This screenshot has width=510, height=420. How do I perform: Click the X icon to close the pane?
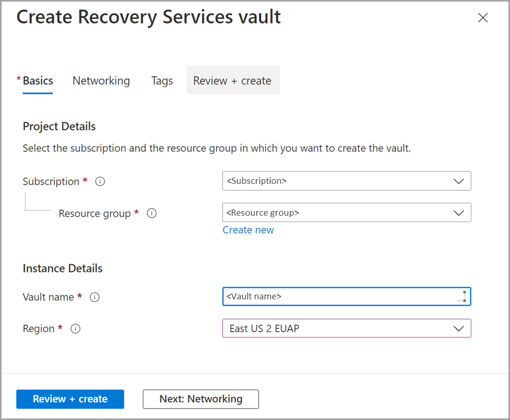482,17
